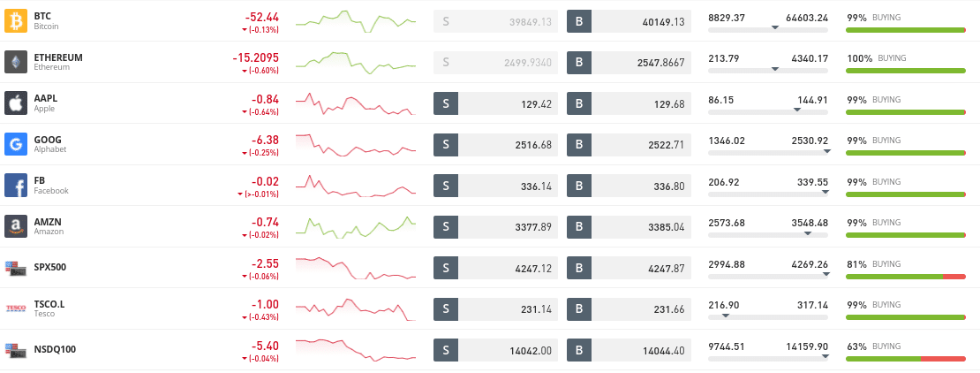Click the S sell button for SPX500
980x373 pixels.
click(446, 268)
